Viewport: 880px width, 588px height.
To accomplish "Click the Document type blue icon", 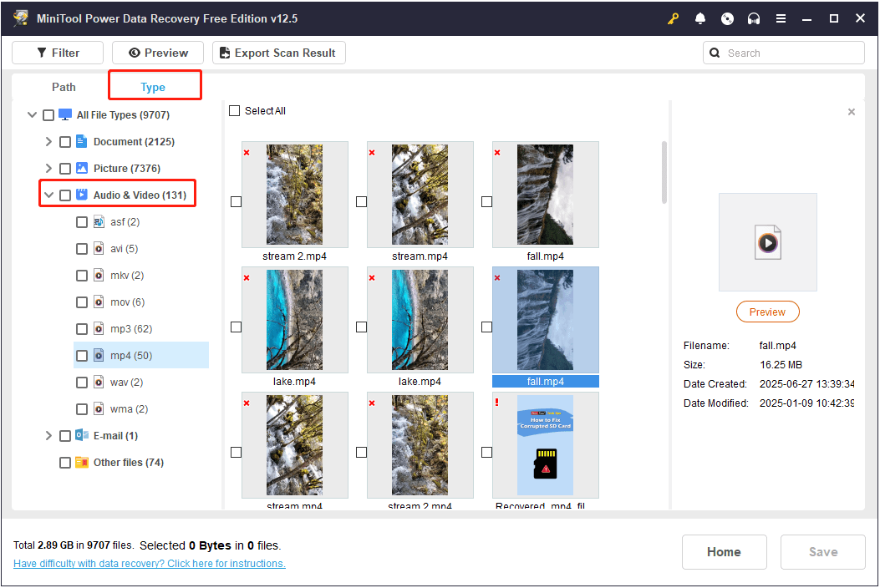I will [82, 141].
